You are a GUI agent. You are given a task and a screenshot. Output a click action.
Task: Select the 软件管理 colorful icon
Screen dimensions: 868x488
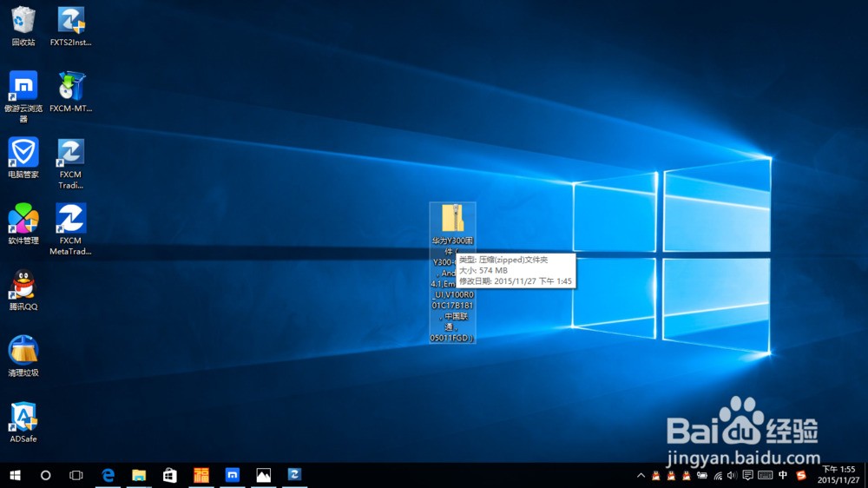(x=23, y=224)
